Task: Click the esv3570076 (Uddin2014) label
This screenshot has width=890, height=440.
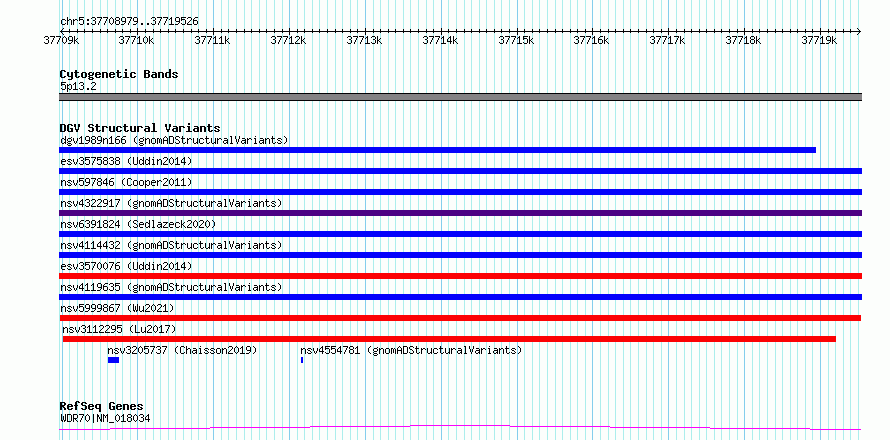Action: coord(126,266)
